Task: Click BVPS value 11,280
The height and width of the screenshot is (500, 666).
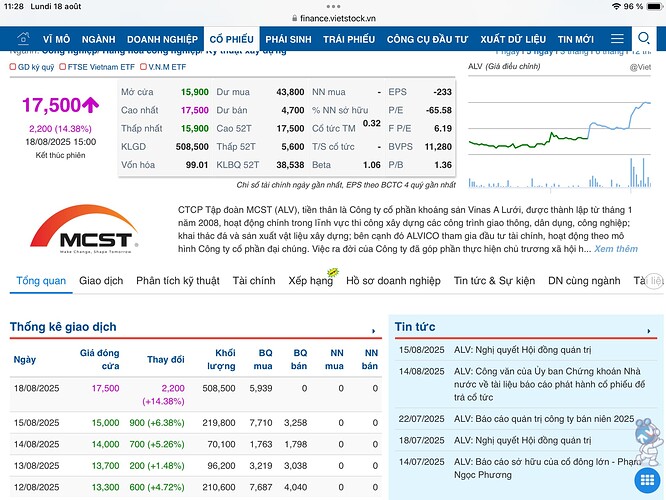Action: coord(438,147)
